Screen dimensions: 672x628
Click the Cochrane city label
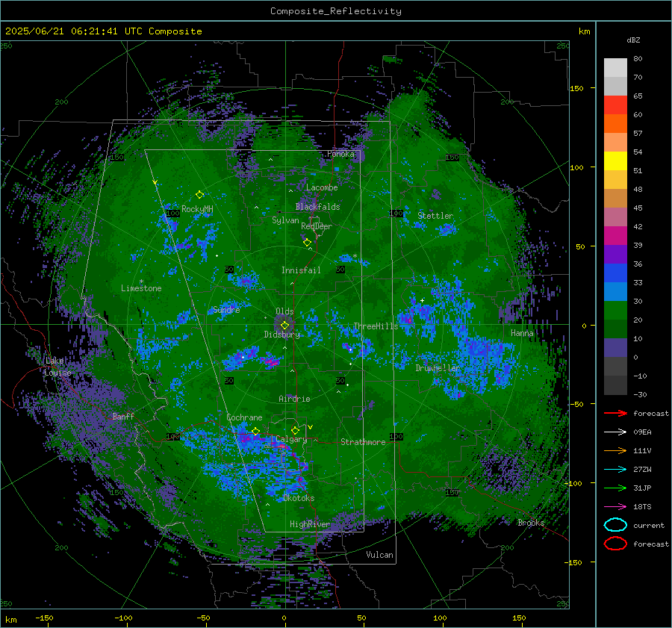point(244,417)
